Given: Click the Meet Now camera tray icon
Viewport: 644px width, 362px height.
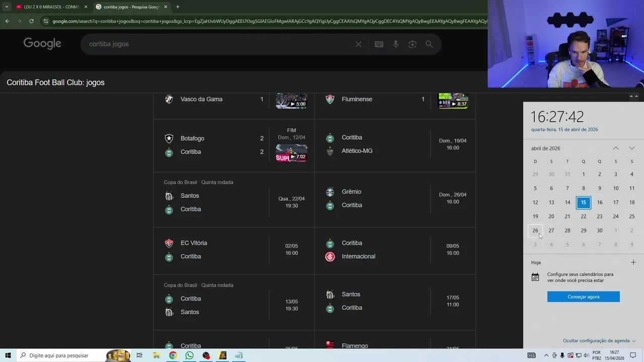Looking at the screenshot, I should click(x=554, y=355).
